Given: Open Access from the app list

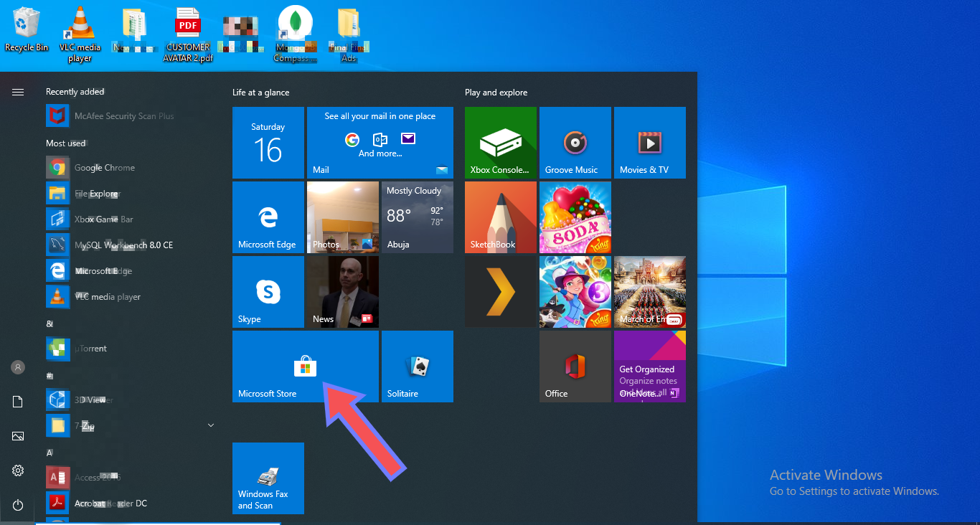Looking at the screenshot, I should pos(132,478).
